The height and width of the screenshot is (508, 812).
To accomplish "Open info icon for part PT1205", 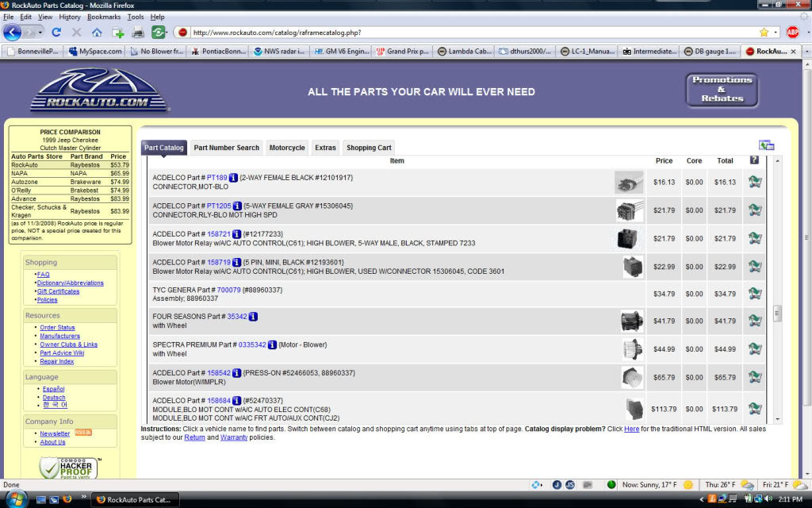I will tap(237, 206).
